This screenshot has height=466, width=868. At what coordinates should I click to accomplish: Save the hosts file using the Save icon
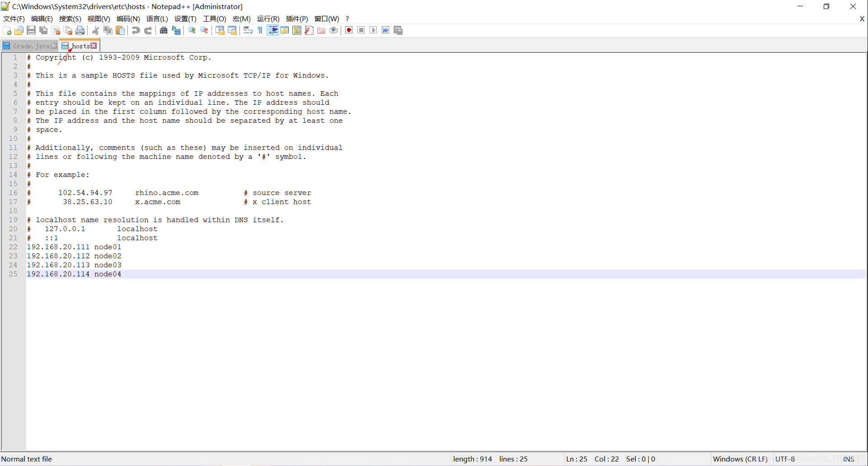coord(31,30)
